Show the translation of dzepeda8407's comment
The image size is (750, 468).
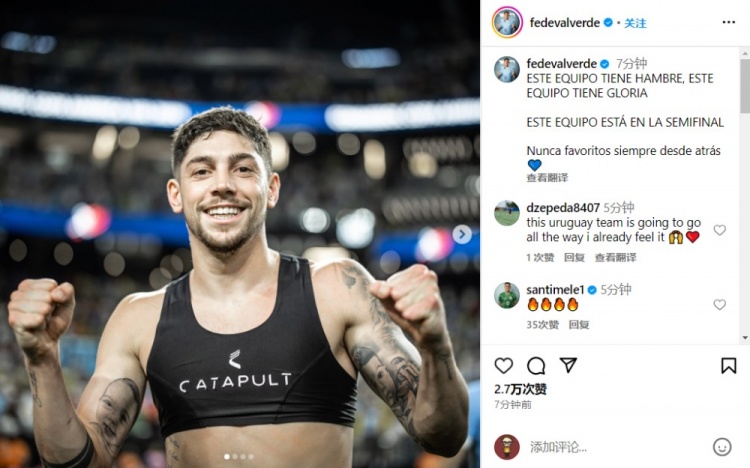[x=615, y=257]
